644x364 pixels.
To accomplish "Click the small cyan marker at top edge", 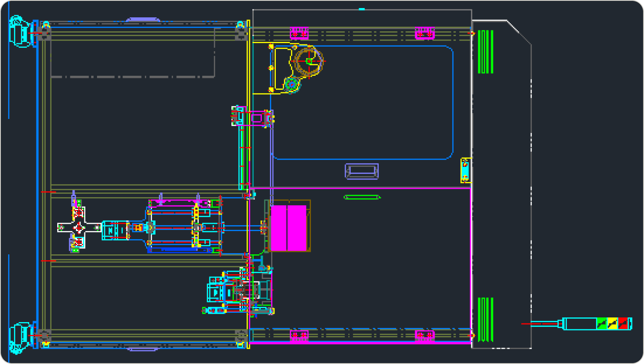I will [361, 9].
